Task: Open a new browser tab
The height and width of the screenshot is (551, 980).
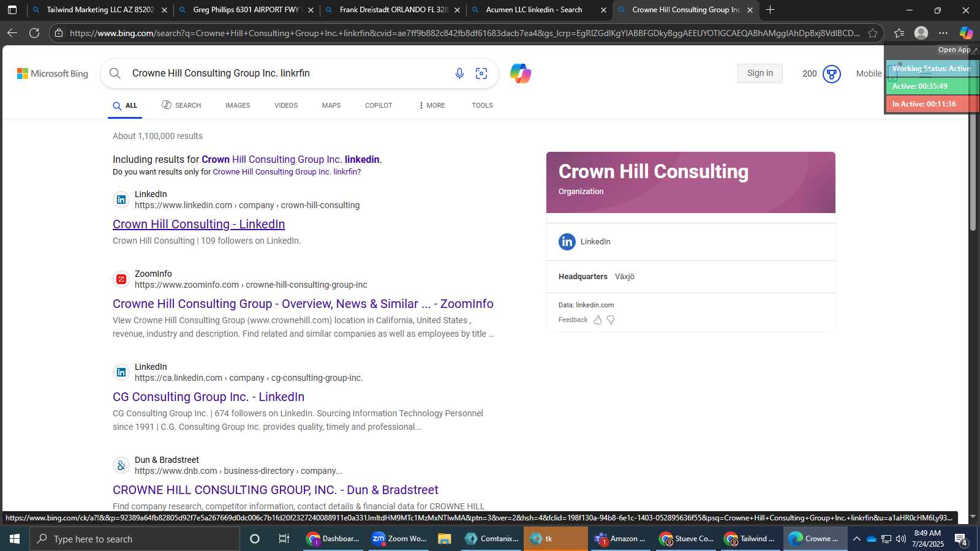Action: click(x=771, y=10)
